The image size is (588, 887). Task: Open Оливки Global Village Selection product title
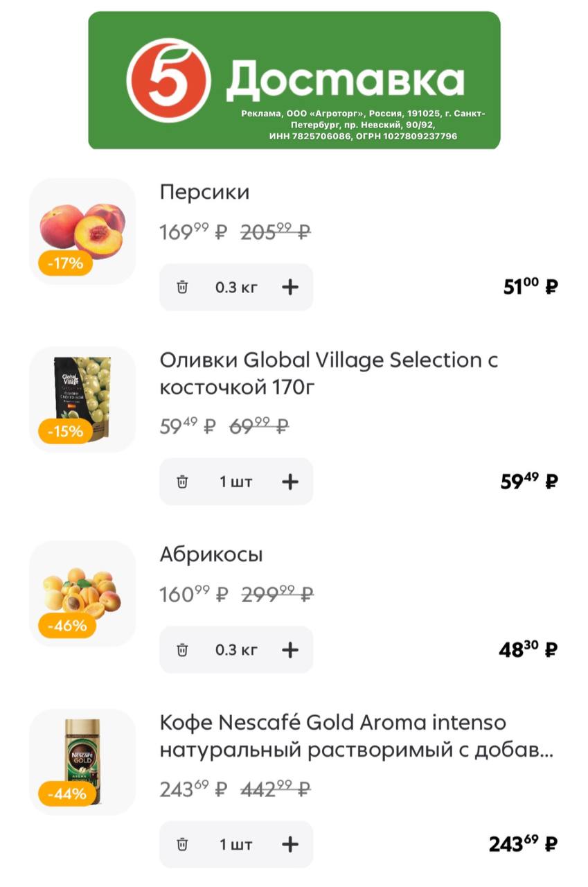[328, 374]
